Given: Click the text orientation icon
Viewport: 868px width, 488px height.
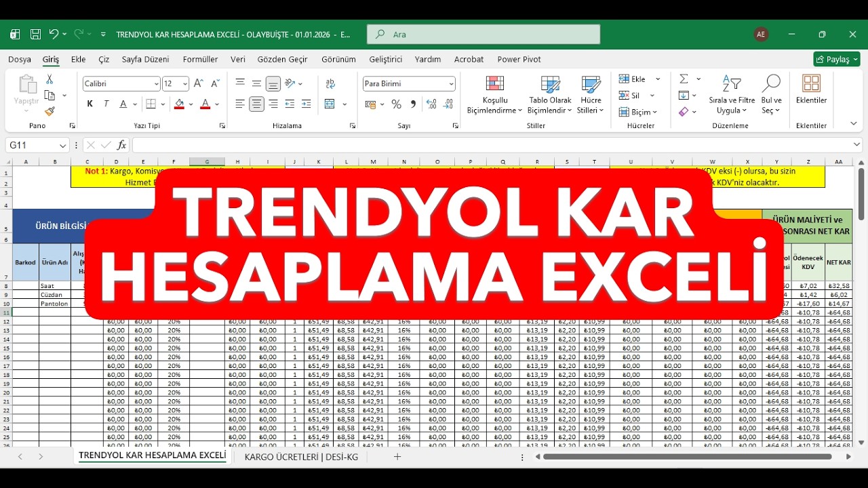Looking at the screenshot, I should coord(290,83).
